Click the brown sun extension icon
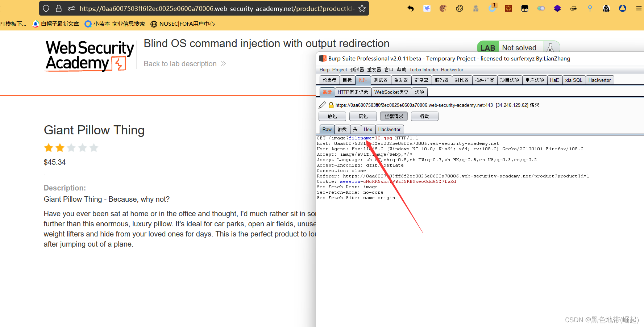Screen dimensions: 644x327 point(508,8)
